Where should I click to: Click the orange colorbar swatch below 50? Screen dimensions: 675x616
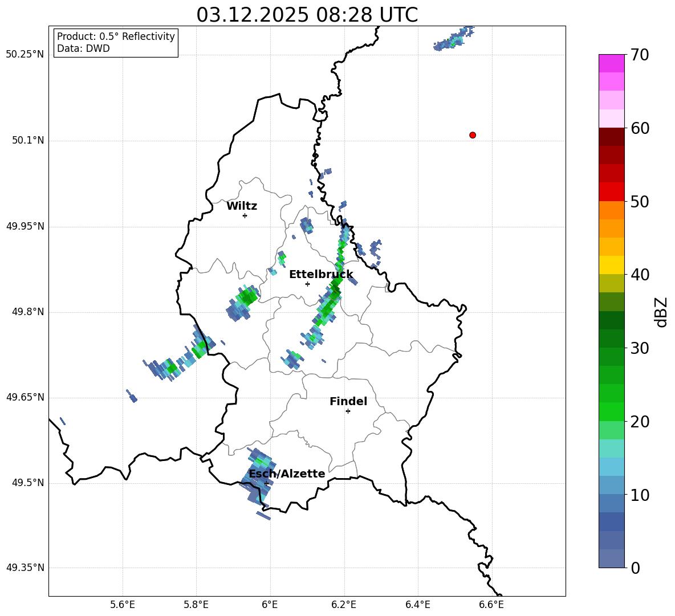pyautogui.click(x=611, y=210)
